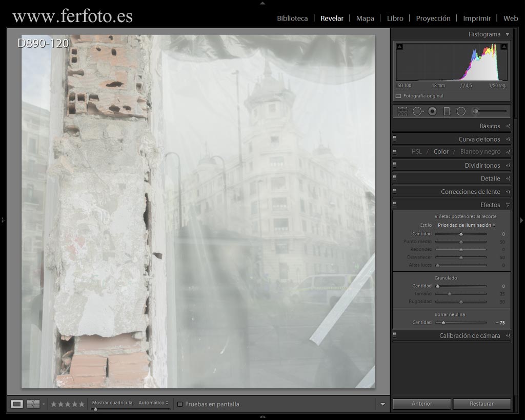Toggle Correcciones de lente panel switch
The image size is (525, 420).
pyautogui.click(x=395, y=191)
